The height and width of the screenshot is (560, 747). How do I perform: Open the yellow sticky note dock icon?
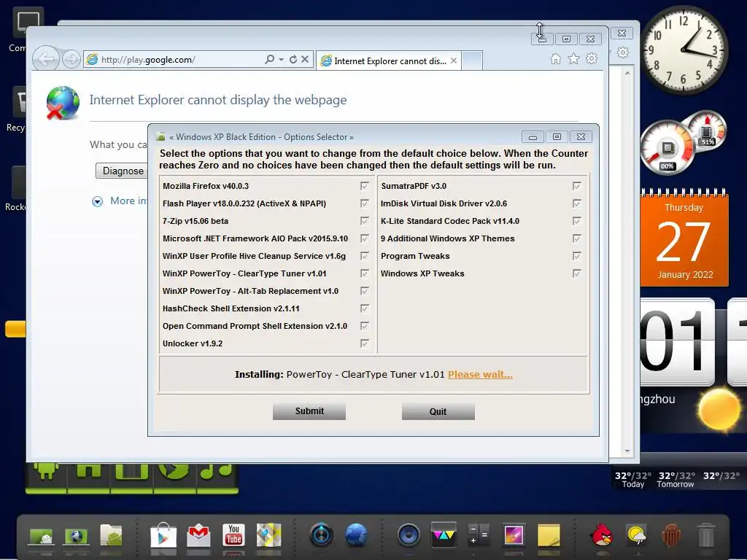(549, 535)
